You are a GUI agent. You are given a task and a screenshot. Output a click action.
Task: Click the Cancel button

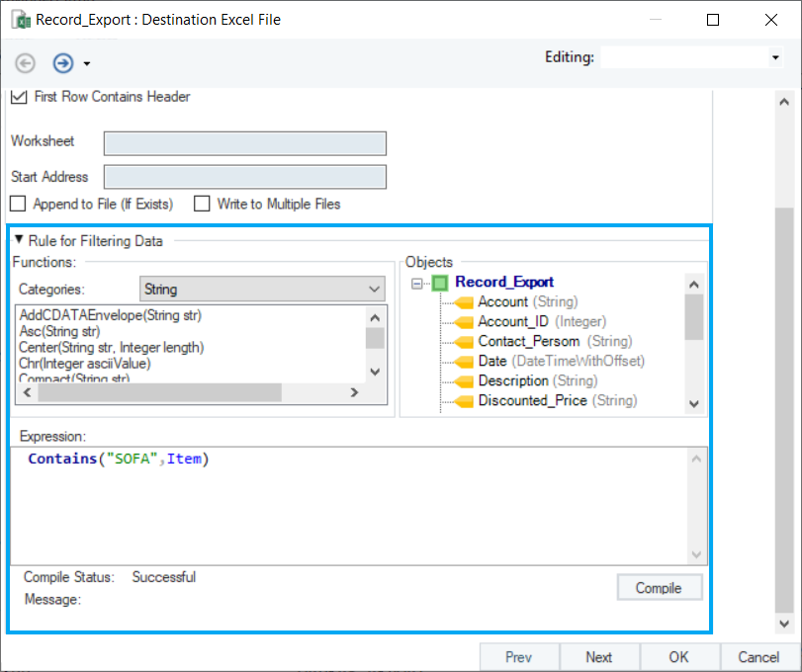click(759, 657)
